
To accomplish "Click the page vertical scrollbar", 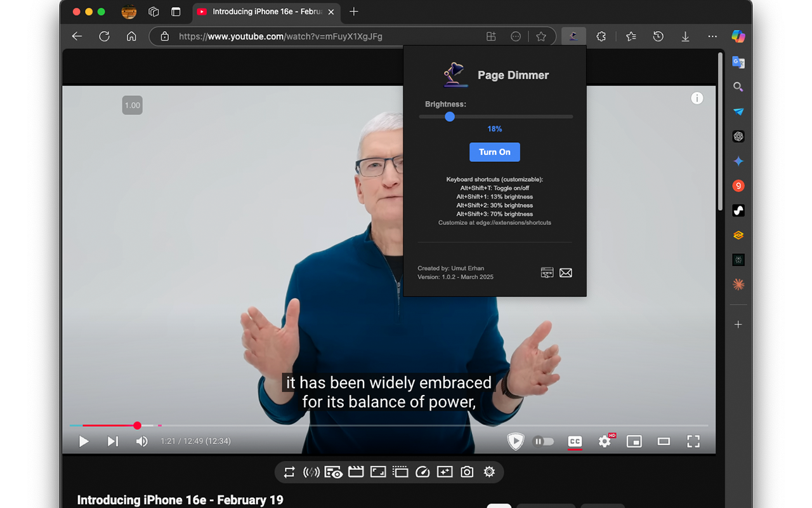I will point(719,131).
